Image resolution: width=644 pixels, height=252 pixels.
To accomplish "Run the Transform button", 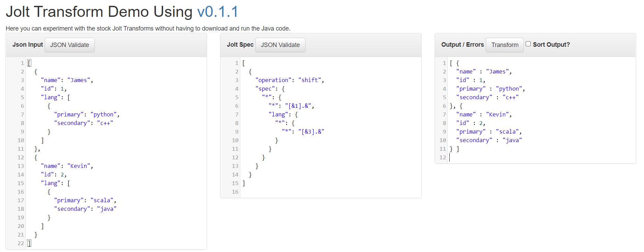I will 505,45.
